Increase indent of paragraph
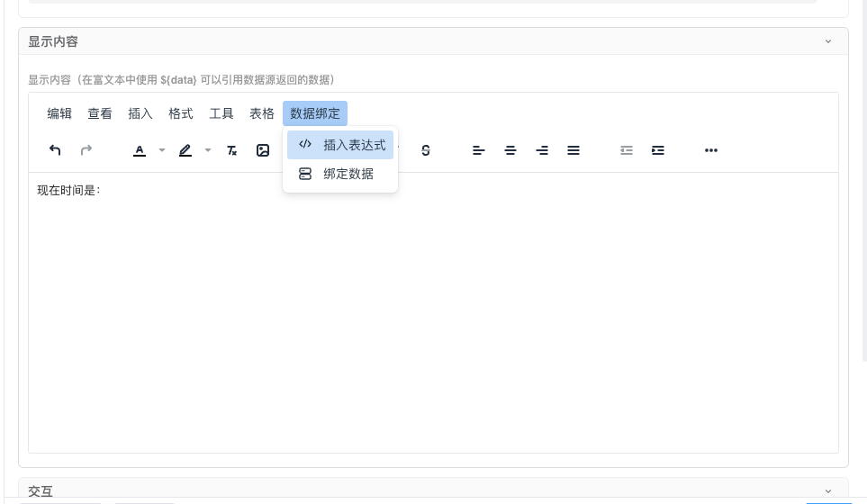 [x=658, y=150]
